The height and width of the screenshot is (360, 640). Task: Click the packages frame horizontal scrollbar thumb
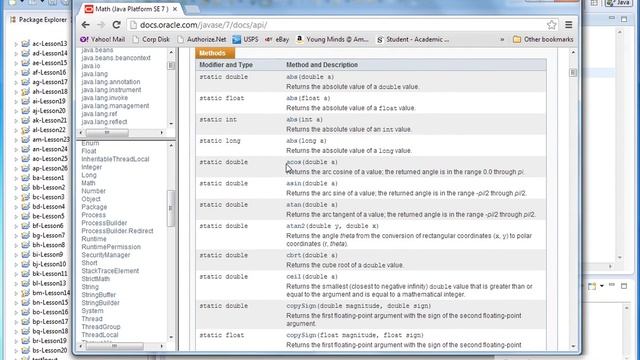coord(107,133)
